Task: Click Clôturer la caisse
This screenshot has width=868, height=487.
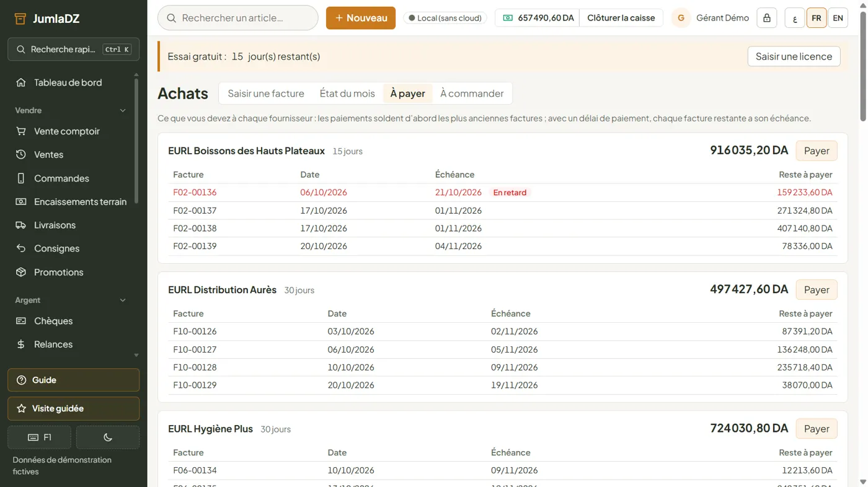Action: [x=621, y=18]
